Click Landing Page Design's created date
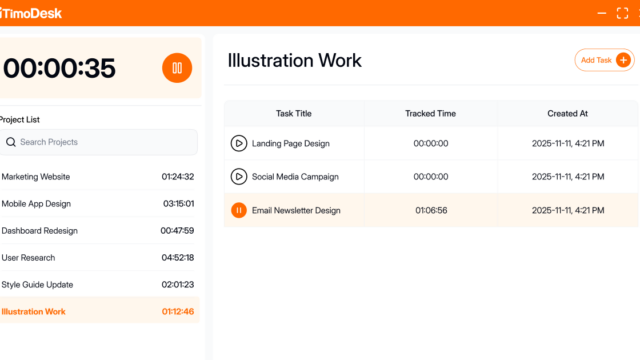Screen dimensions: 640x360 [x=568, y=143]
